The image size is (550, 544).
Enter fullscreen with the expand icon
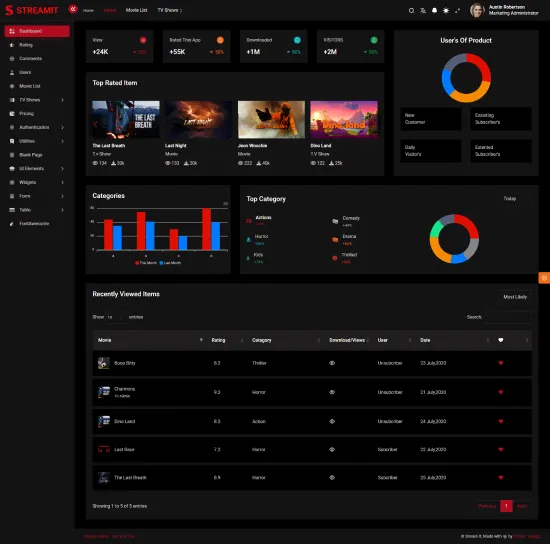tap(457, 11)
